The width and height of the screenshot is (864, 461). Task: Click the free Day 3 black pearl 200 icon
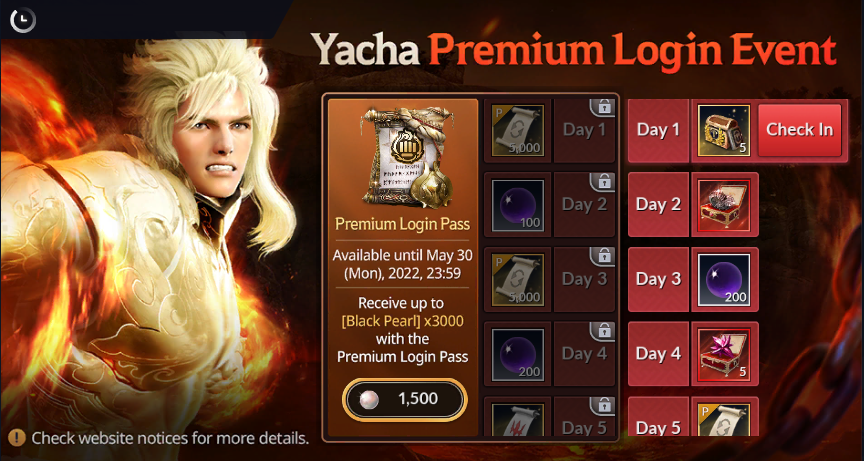pyautogui.click(x=724, y=279)
